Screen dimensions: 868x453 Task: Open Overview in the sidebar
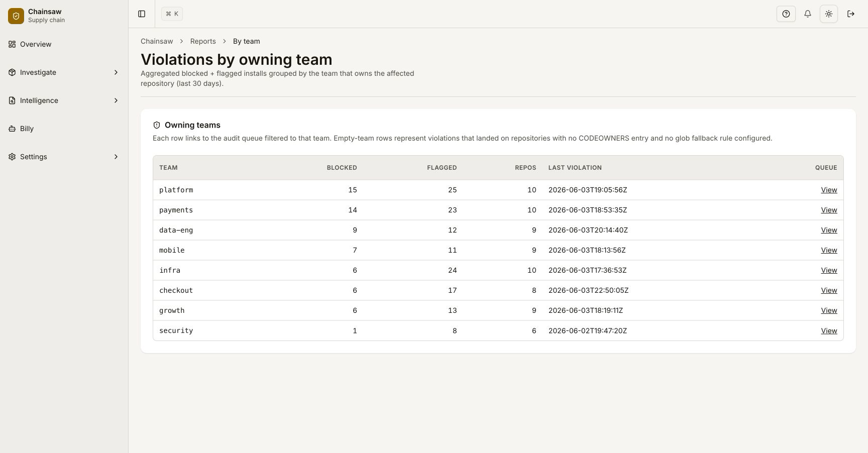click(x=64, y=44)
